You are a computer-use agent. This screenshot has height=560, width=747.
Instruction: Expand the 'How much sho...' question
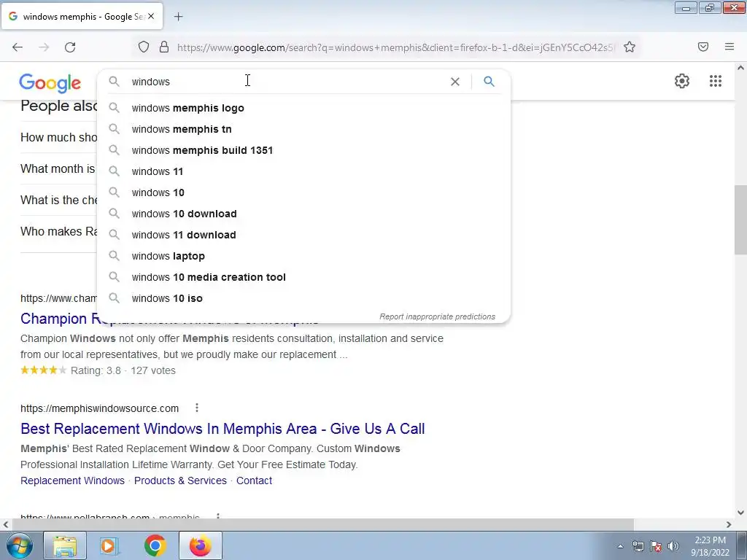[58, 137]
